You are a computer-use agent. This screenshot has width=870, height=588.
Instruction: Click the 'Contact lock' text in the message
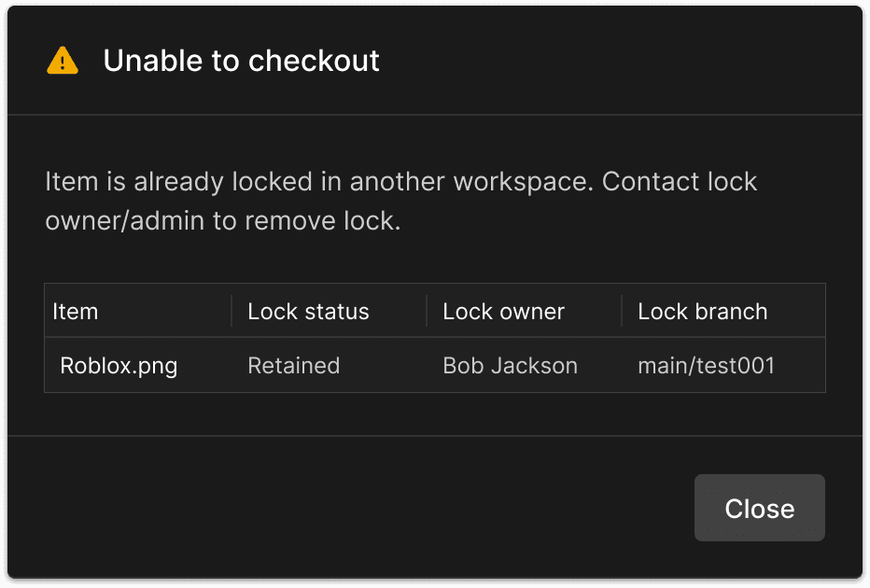click(680, 181)
